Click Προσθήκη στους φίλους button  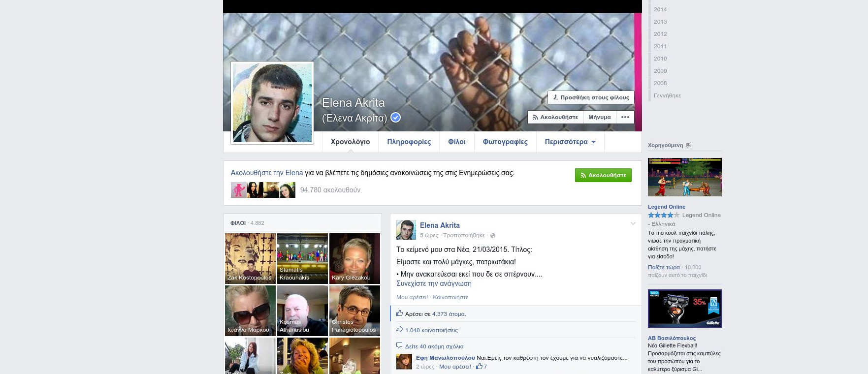pyautogui.click(x=591, y=97)
